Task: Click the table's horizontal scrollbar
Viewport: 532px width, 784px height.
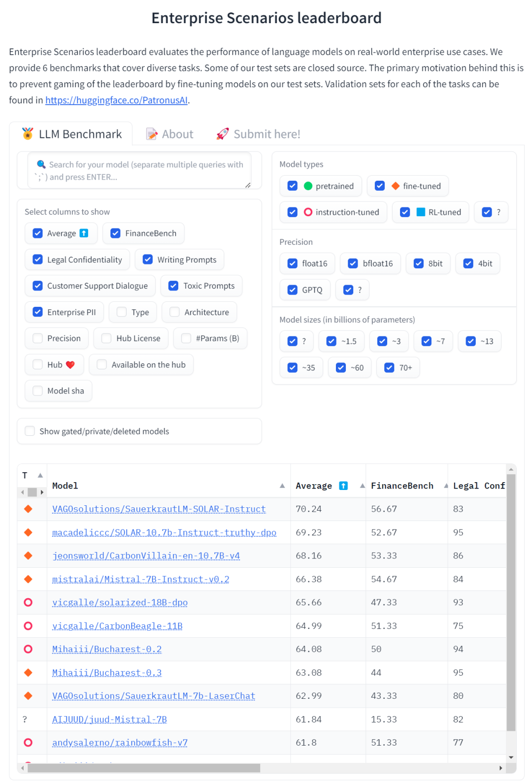Action: (144, 768)
